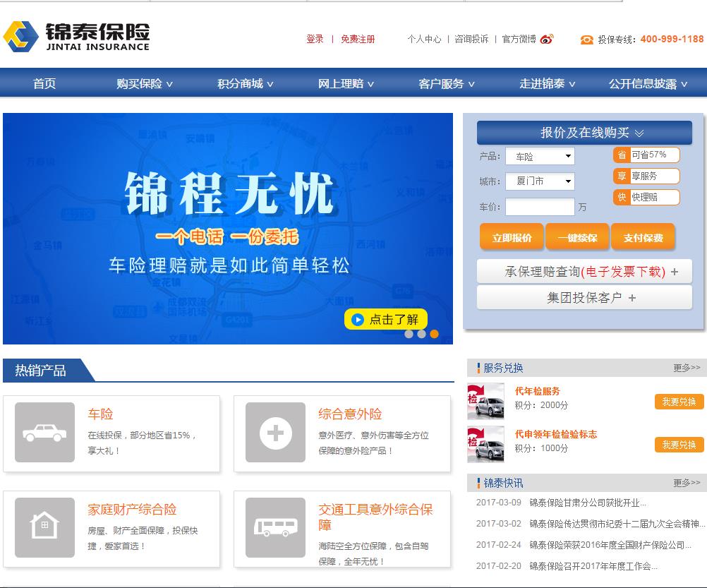Click 更多>> beside 服务兑换
This screenshot has width=707, height=588.
687,368
